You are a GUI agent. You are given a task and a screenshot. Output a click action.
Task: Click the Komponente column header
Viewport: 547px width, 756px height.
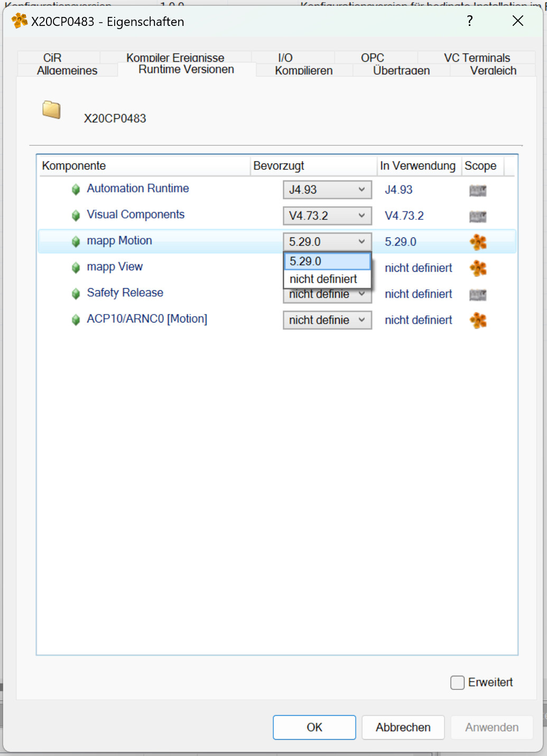(144, 166)
